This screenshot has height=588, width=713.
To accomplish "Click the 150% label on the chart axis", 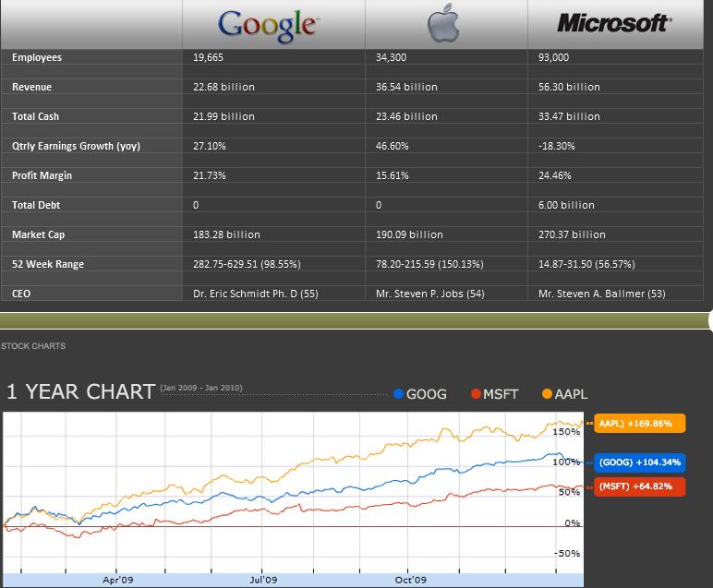I will 565,431.
